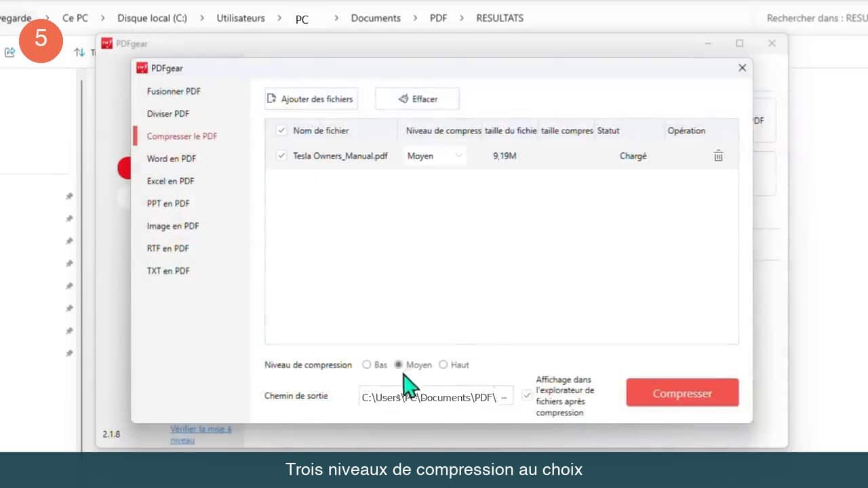Viewport: 868px width, 488px height.
Task: Open PPT en PDF in sidebar
Action: pos(168,203)
